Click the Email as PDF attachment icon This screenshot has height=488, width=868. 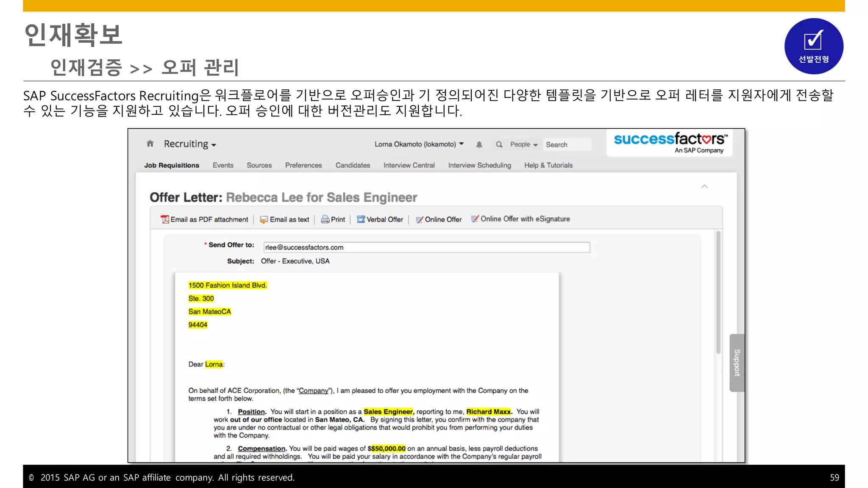click(x=165, y=219)
